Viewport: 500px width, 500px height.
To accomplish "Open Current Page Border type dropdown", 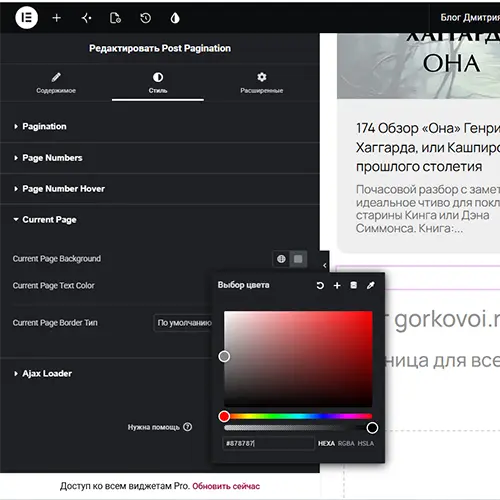I will click(183, 323).
